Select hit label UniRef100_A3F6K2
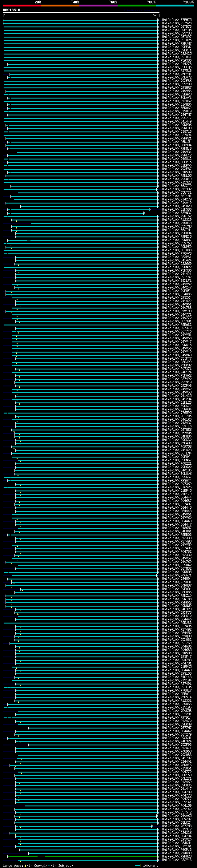The height and width of the screenshot is (868, 197). pos(176,375)
